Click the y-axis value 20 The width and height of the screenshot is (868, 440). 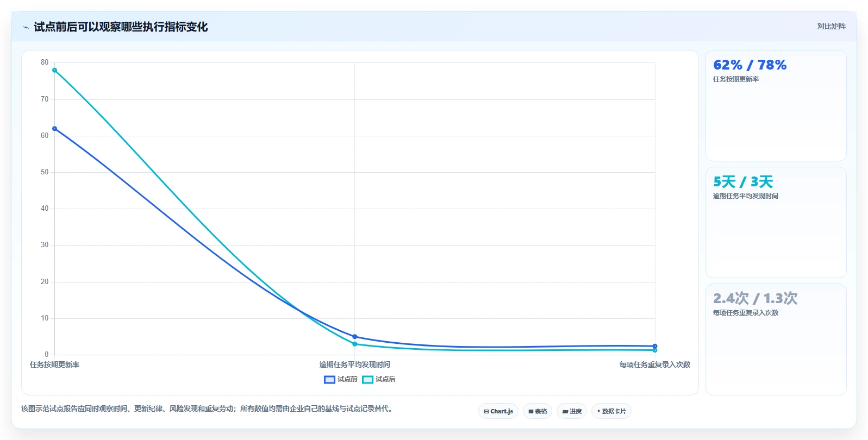(45, 282)
